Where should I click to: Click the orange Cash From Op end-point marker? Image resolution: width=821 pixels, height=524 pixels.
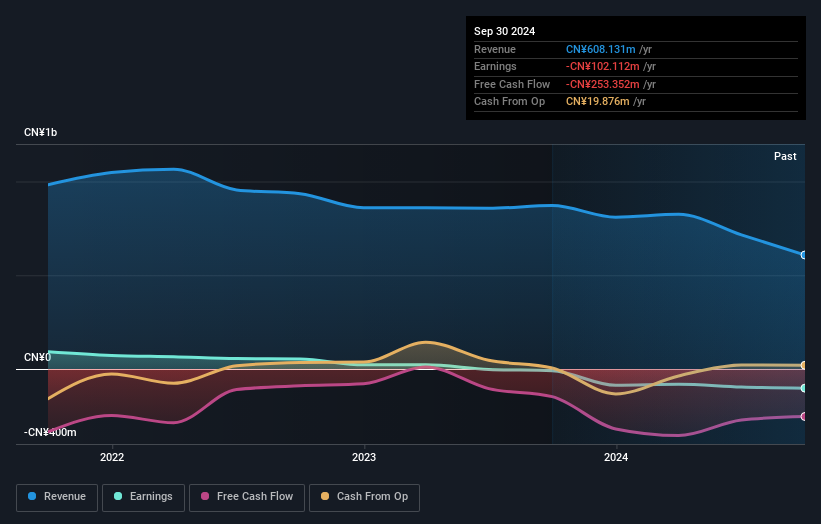coord(803,365)
